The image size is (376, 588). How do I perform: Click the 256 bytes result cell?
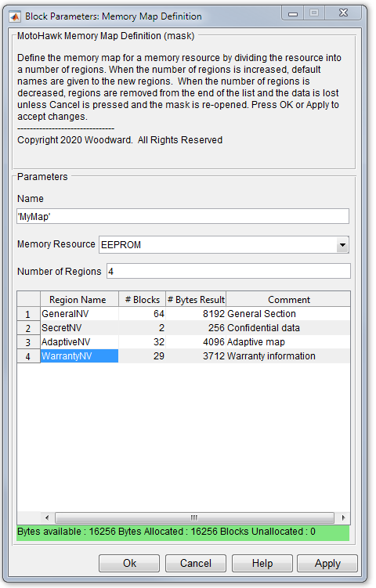coord(196,328)
